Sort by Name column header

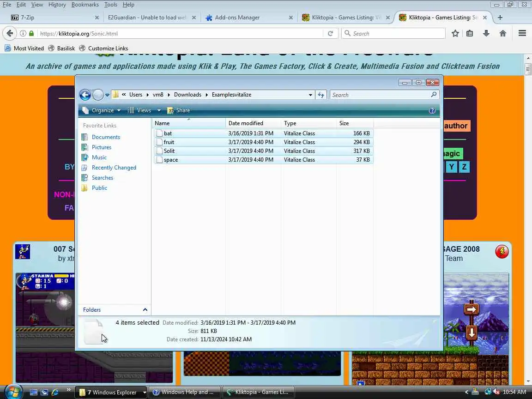(188, 123)
